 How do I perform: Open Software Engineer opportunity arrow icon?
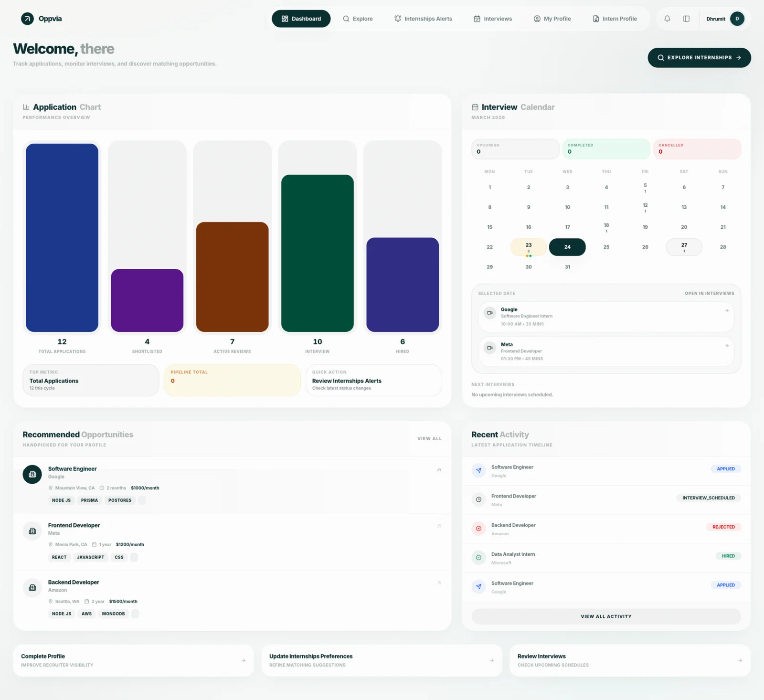click(439, 470)
